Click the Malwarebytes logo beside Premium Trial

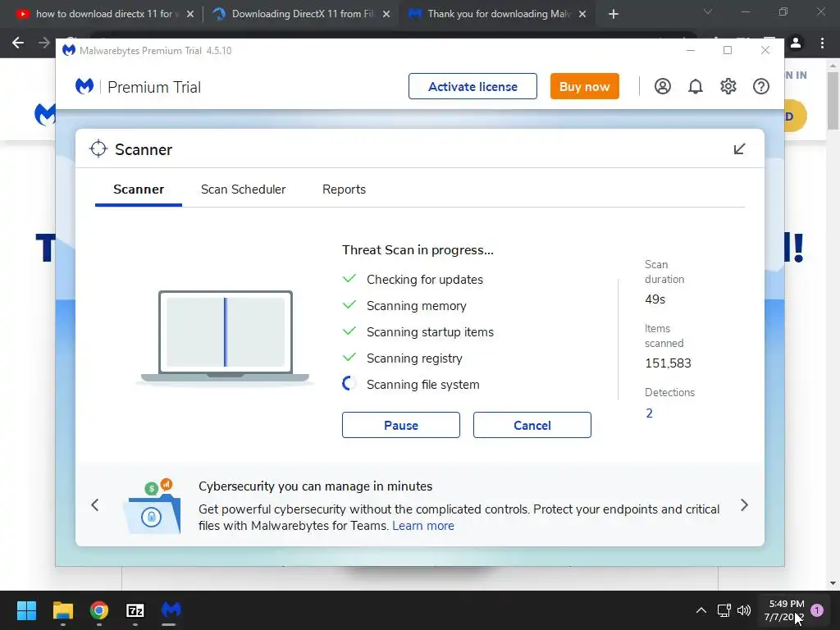coord(84,86)
